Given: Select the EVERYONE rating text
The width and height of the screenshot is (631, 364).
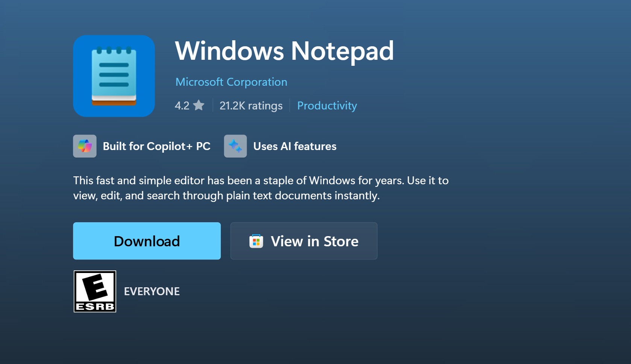Looking at the screenshot, I should pyautogui.click(x=152, y=291).
